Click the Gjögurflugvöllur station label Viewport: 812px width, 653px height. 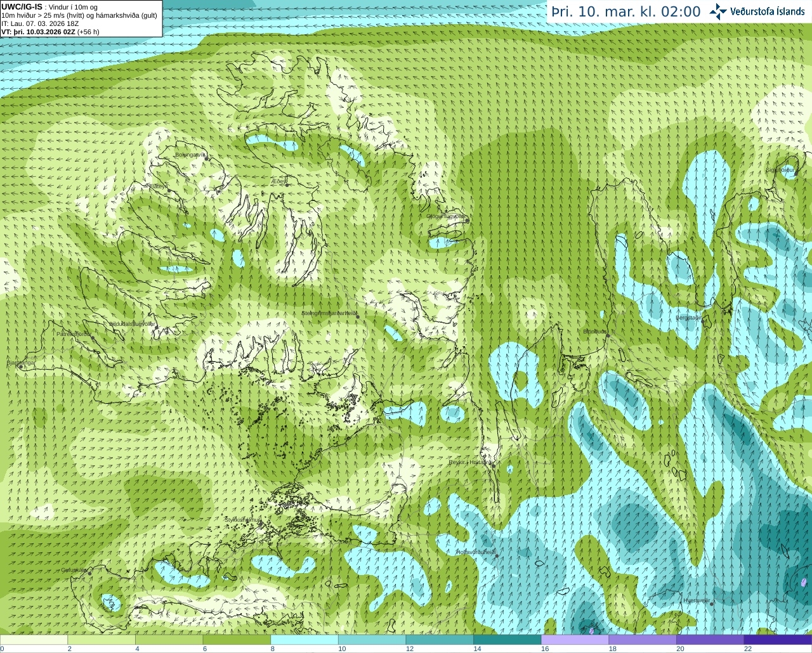446,216
